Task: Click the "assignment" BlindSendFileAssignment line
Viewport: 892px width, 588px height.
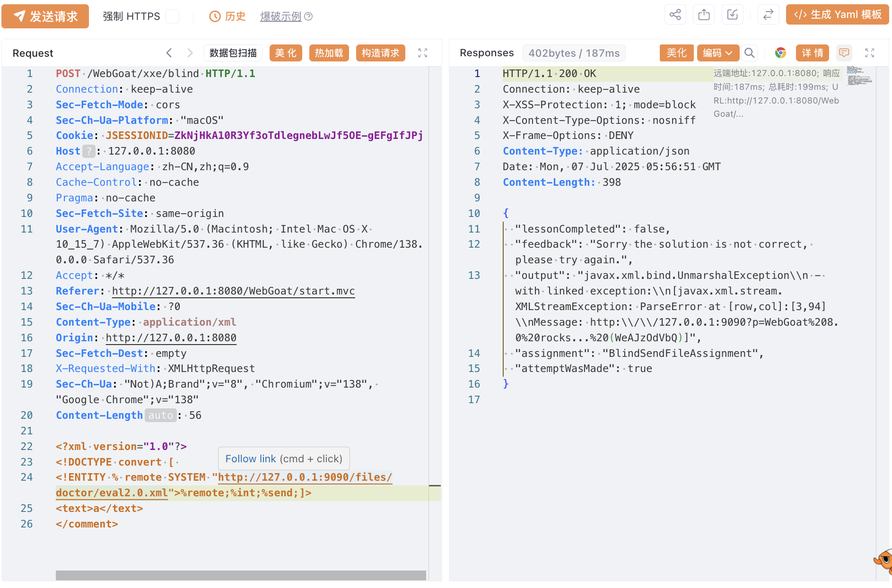Action: [639, 354]
